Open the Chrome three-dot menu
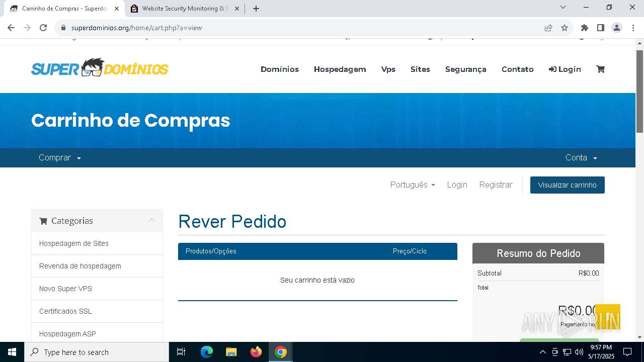Screen dimensions: 644x362 tap(633, 28)
